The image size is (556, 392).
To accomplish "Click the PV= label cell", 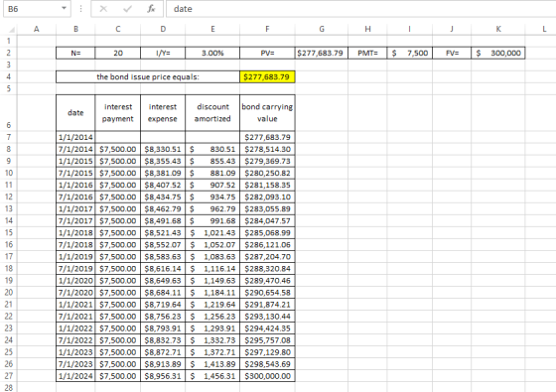I will point(267,54).
